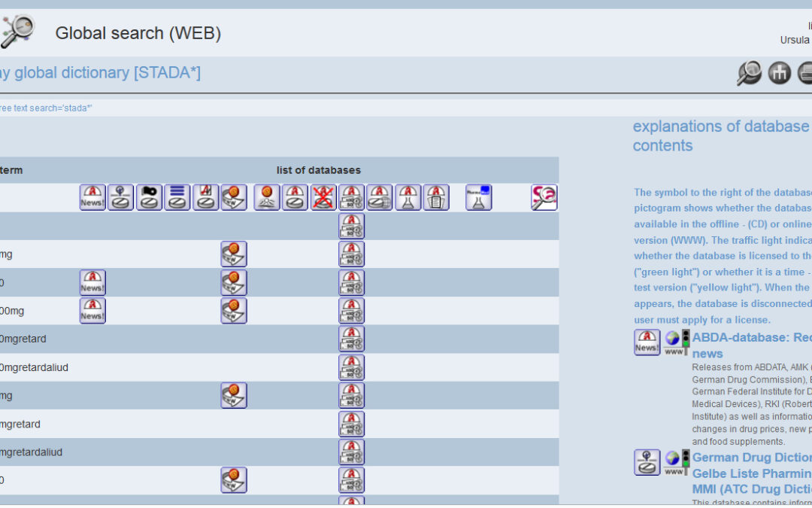Open the search icon in top-right toolbar
The width and height of the screenshot is (812, 508).
click(749, 73)
